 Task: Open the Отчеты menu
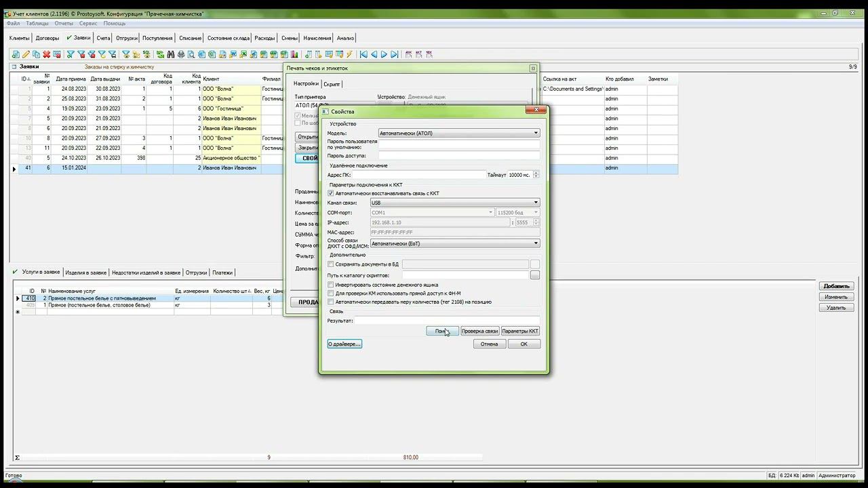pos(64,24)
